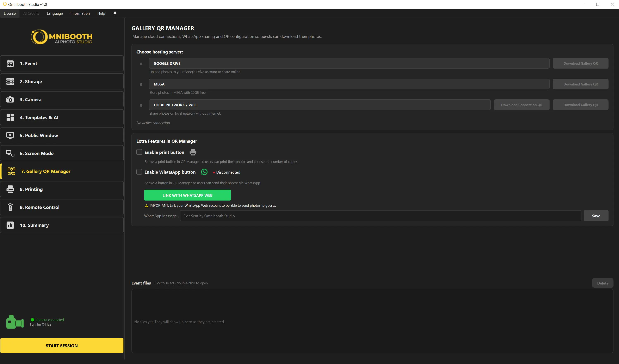Image resolution: width=619 pixels, height=364 pixels.
Task: Click the calendar icon beside Event
Action: [10, 64]
